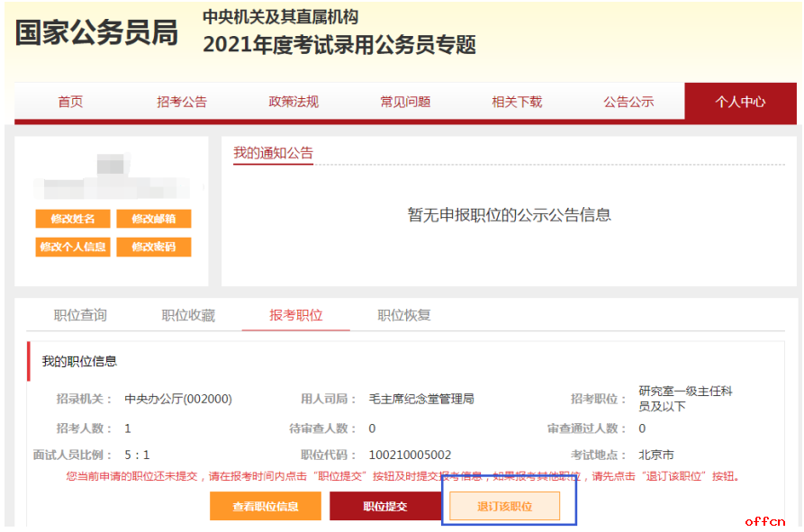This screenshot has width=804, height=532.
Task: Open the 相关下载 page
Action: (x=517, y=102)
